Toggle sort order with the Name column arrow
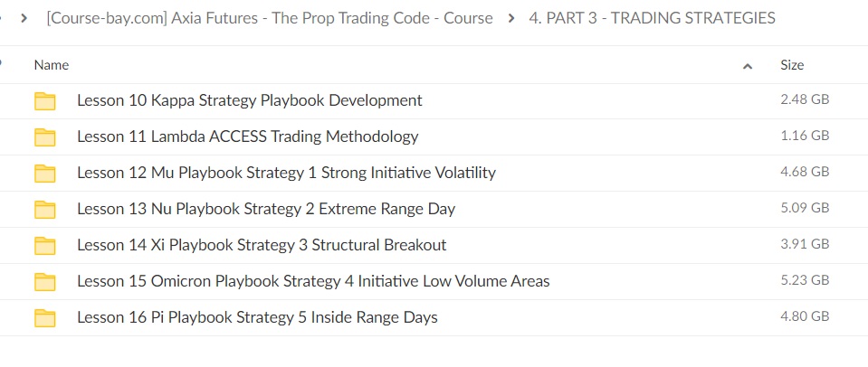The image size is (868, 367). click(748, 66)
